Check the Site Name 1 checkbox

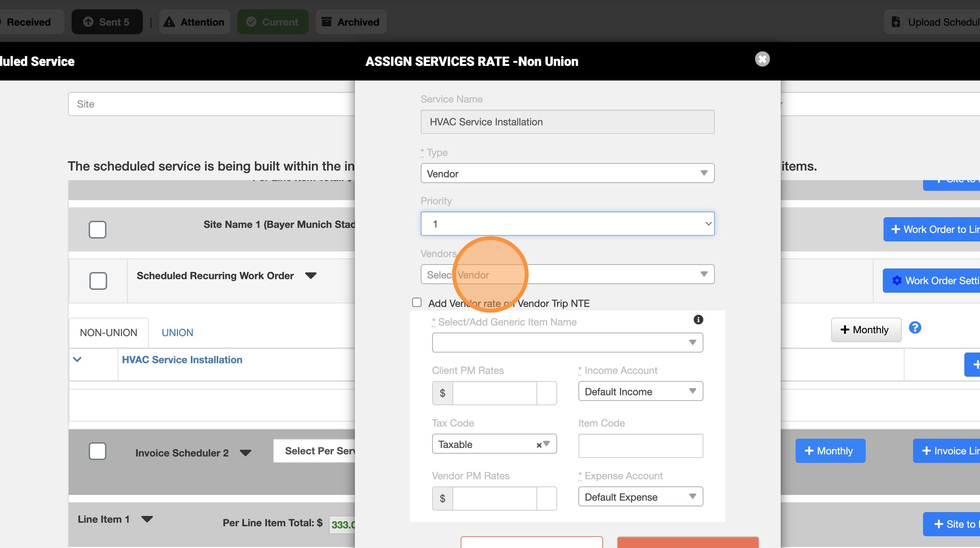(x=98, y=229)
